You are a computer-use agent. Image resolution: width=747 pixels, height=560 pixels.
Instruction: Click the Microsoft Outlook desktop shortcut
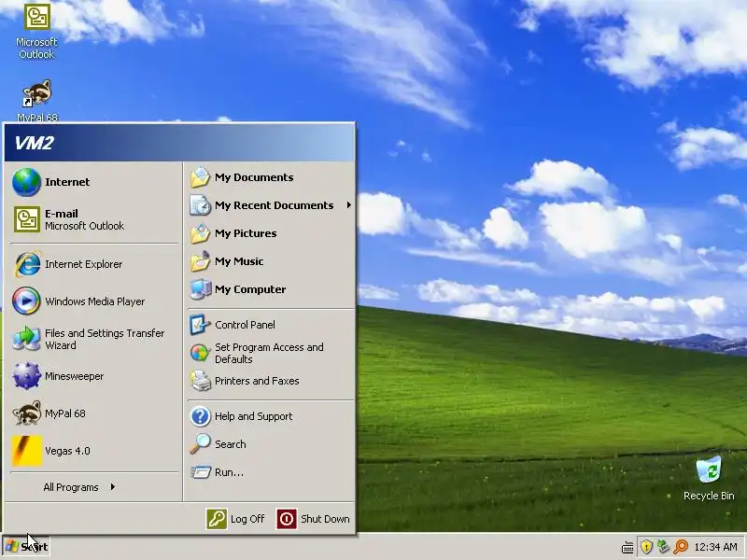(x=36, y=32)
